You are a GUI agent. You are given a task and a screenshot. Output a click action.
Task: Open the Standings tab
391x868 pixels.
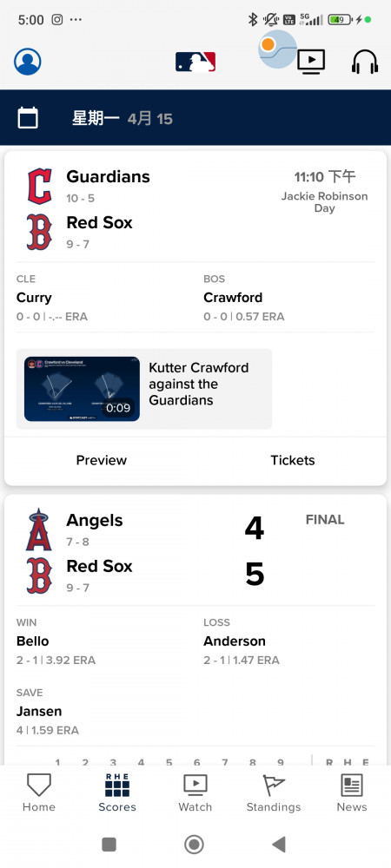[x=274, y=792]
